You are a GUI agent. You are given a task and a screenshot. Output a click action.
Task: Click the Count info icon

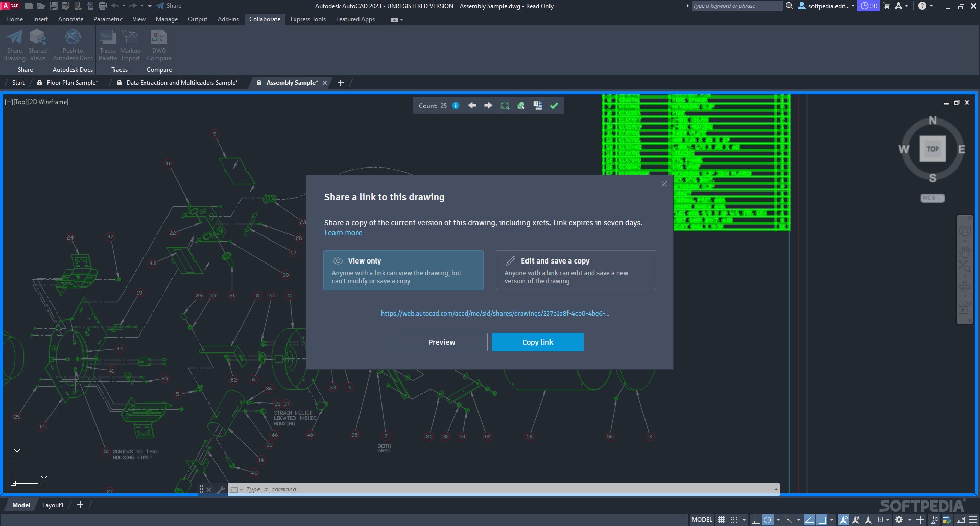click(456, 105)
